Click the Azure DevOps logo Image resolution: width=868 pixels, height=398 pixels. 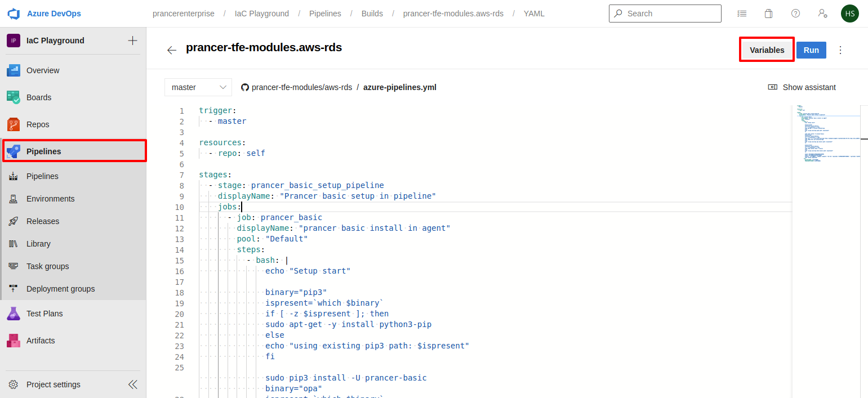point(14,14)
